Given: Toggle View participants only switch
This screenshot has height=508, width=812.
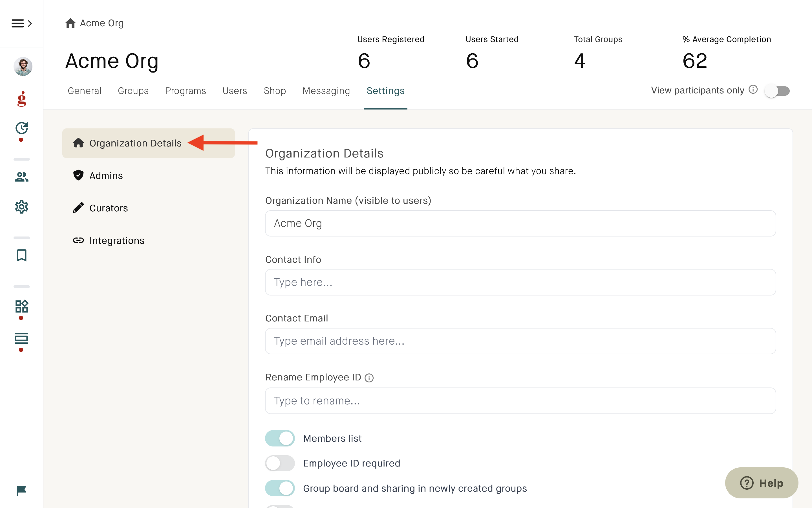Looking at the screenshot, I should 777,91.
